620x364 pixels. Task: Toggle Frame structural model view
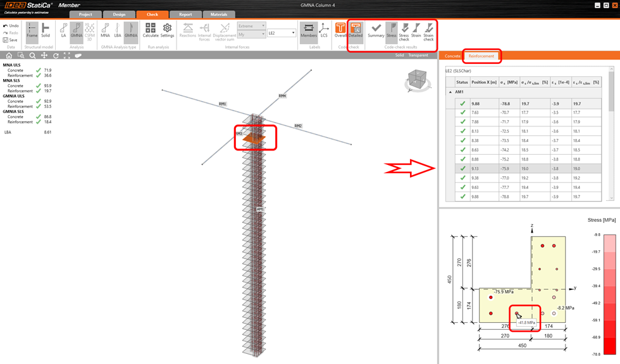32,30
